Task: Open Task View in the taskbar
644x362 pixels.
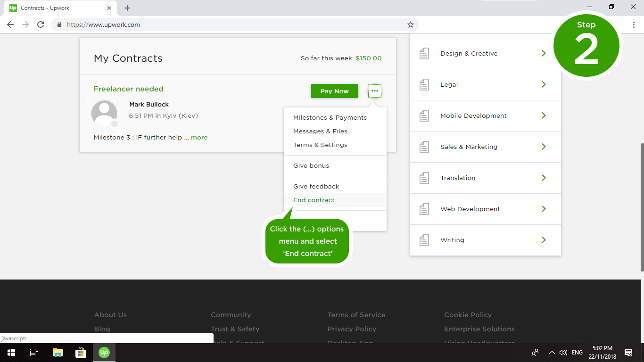Action: [34, 353]
